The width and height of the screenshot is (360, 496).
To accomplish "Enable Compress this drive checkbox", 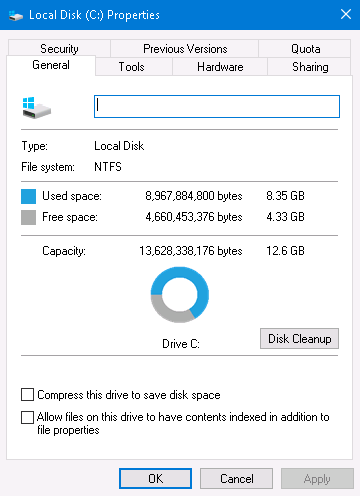I will [27, 394].
